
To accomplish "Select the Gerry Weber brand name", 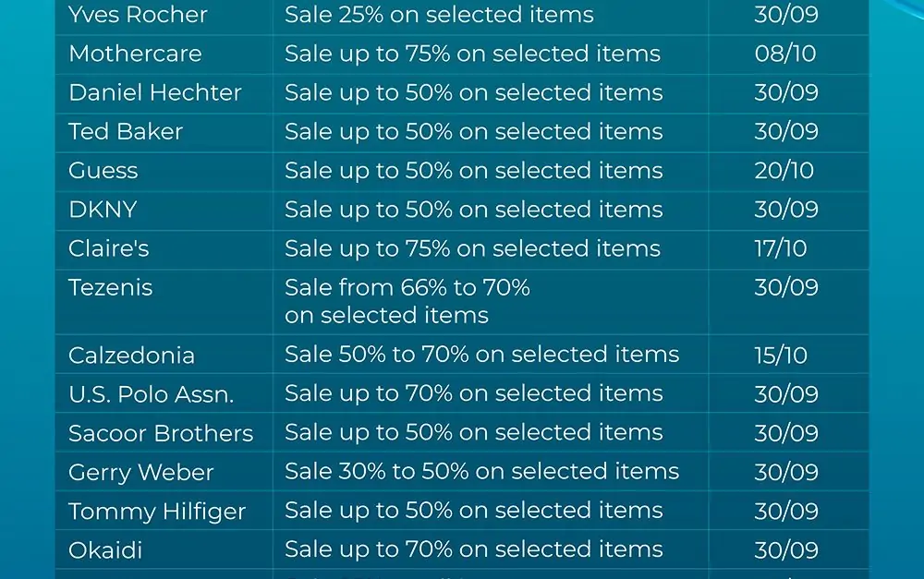I will [x=140, y=473].
